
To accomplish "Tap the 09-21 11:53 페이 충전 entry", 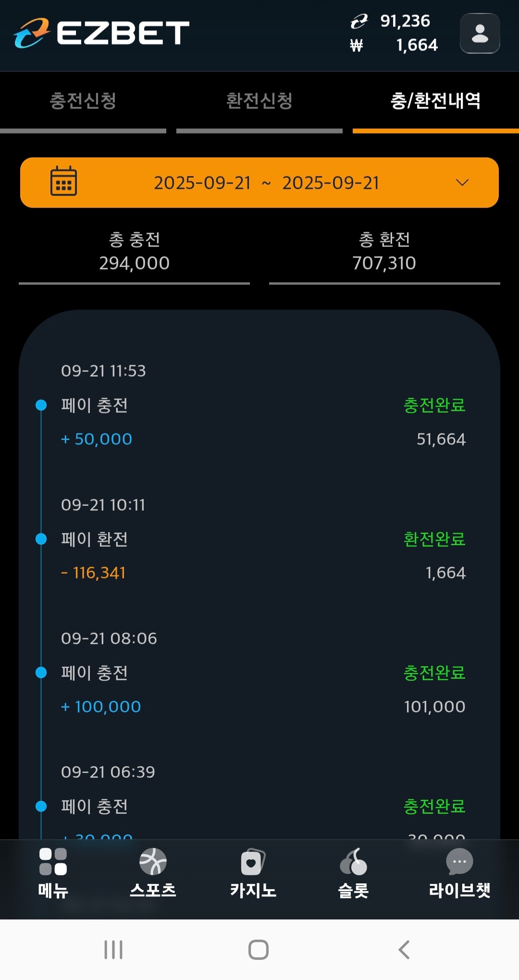I will pyautogui.click(x=259, y=405).
